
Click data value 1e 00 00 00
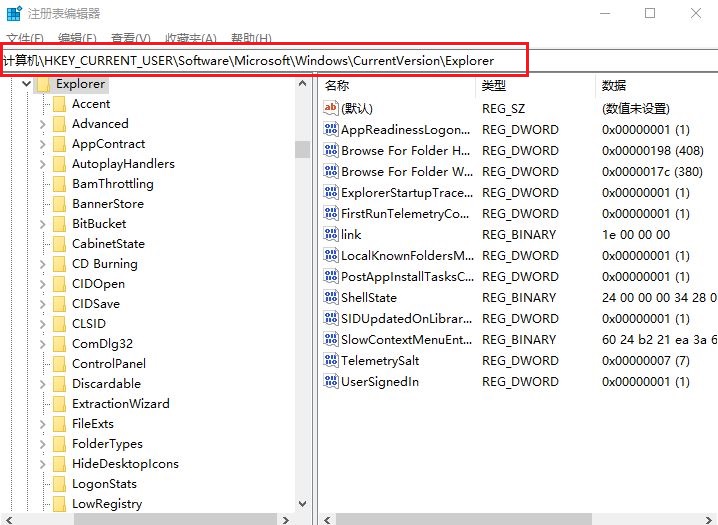point(636,235)
